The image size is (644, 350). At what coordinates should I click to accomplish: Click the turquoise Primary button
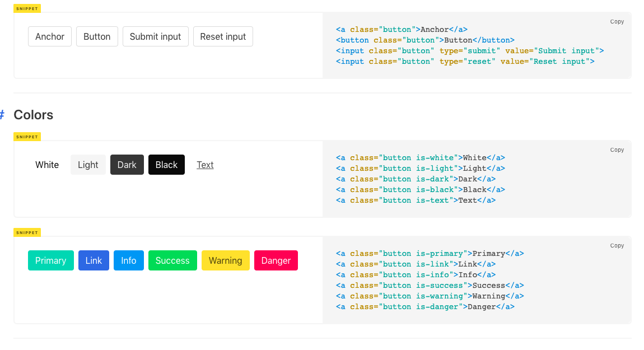tap(50, 260)
